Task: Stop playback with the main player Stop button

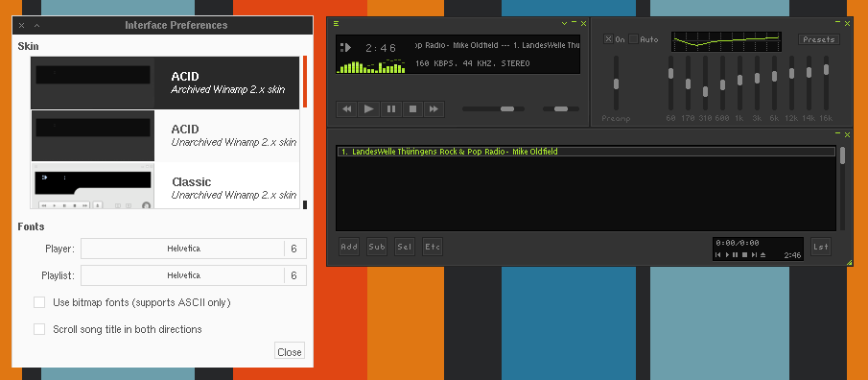Action: [x=412, y=109]
